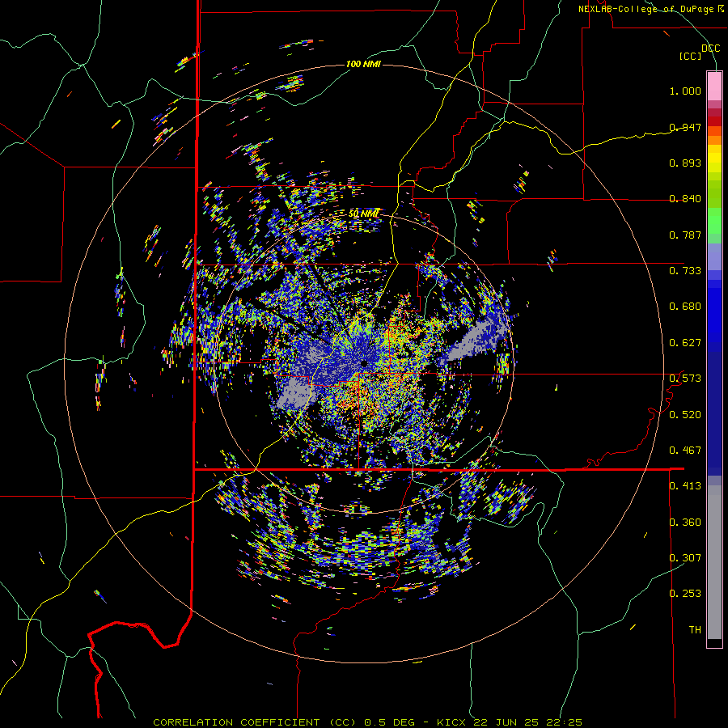Click the 0.627 scale value
The image size is (728, 728).
[685, 342]
